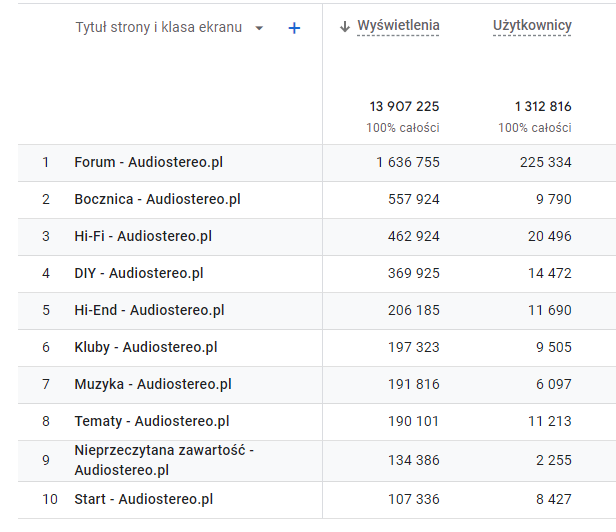Click the blue plus add-dimension icon
This screenshot has height=532, width=616.
coord(294,28)
